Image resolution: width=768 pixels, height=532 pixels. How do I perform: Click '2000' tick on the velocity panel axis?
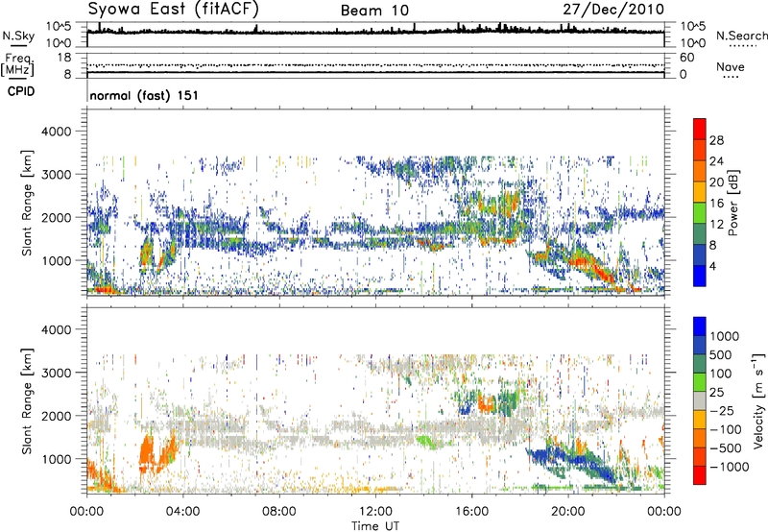tap(59, 416)
